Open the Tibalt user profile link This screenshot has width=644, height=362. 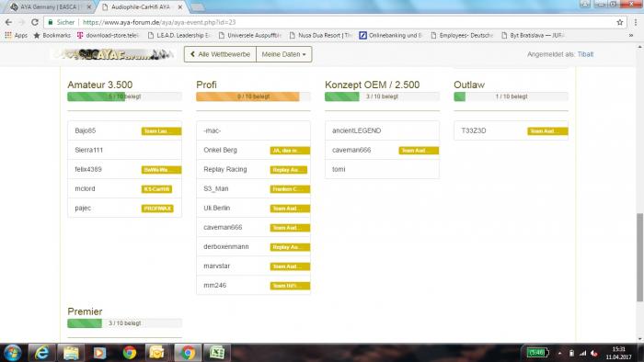585,54
